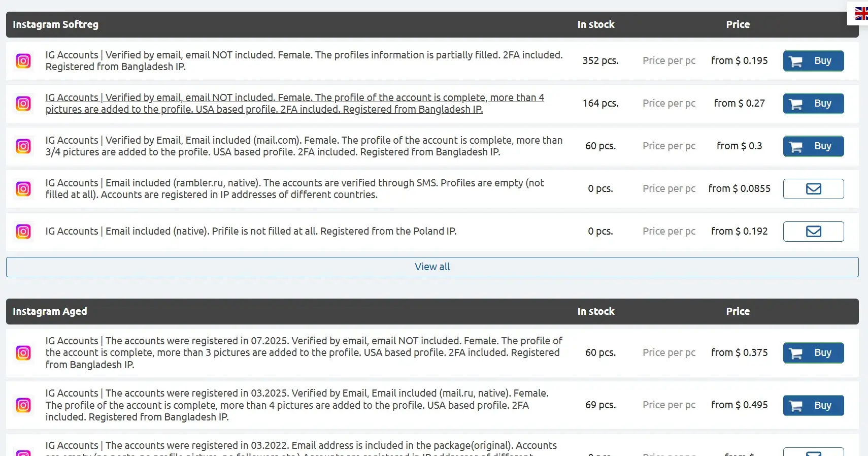The image size is (868, 456).
Task: Click envelope notify icon for rambler.ru listing
Action: pyautogui.click(x=813, y=189)
